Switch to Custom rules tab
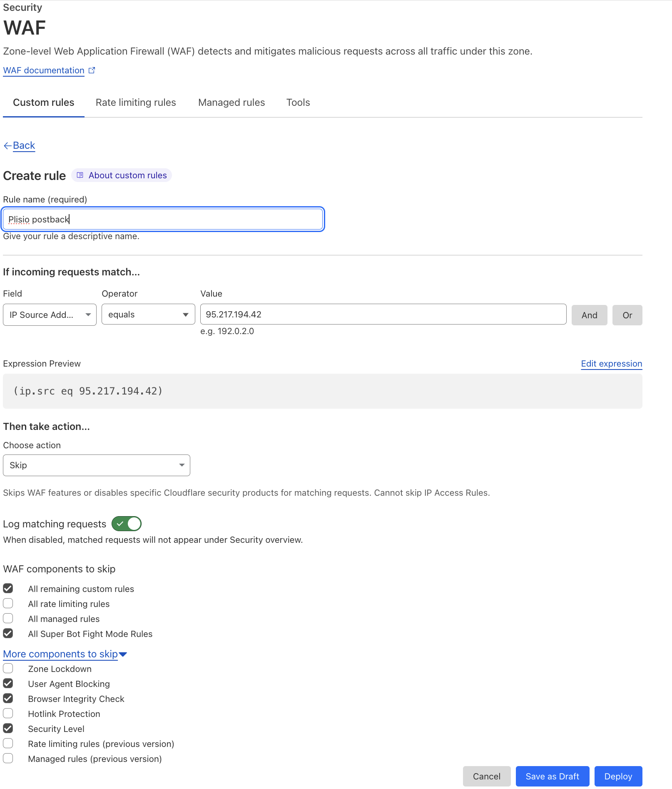 pyautogui.click(x=44, y=102)
